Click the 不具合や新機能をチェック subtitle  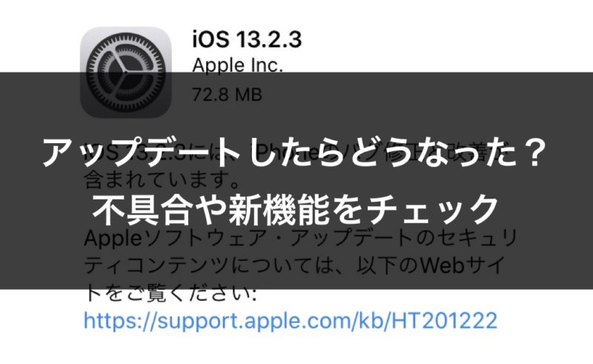295,209
